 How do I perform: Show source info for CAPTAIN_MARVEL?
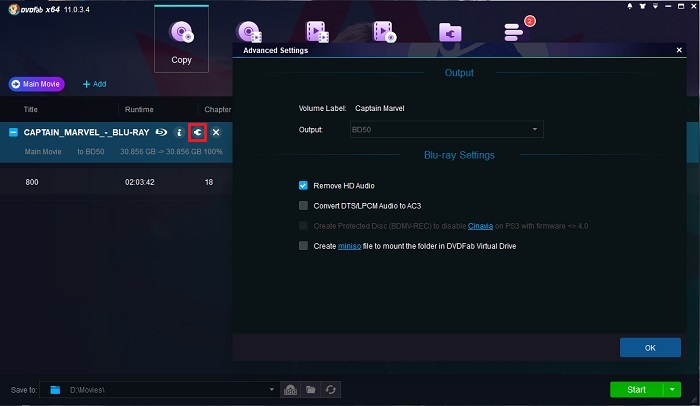tap(179, 132)
